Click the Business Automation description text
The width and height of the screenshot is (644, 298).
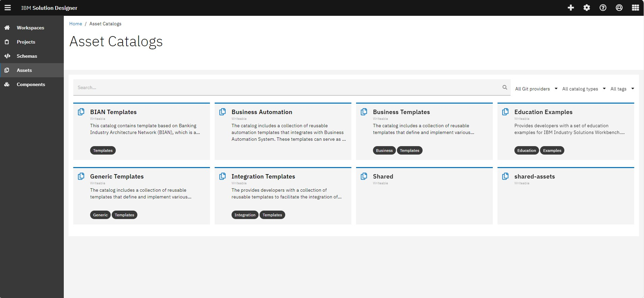[x=289, y=132]
